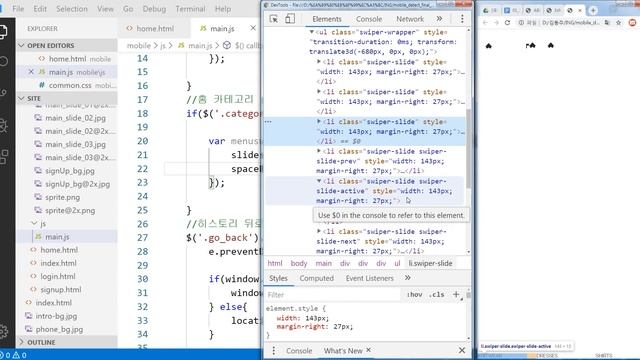Expand the li swiper-slide-prev node
The height and width of the screenshot is (360, 640).
point(319,151)
